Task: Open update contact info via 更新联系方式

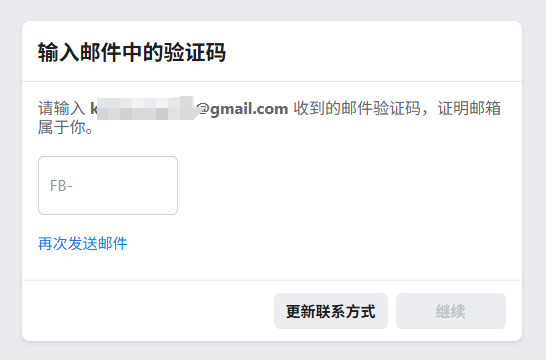Action: coord(331,311)
